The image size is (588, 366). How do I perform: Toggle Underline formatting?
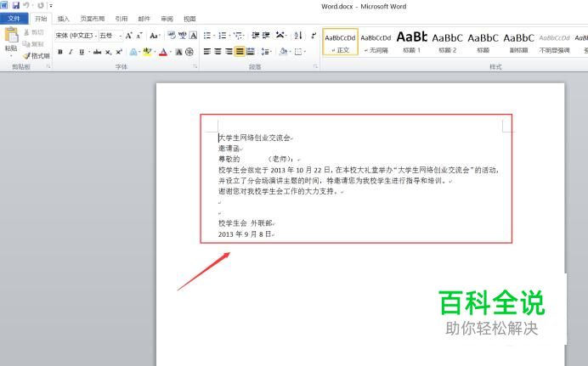pyautogui.click(x=82, y=52)
